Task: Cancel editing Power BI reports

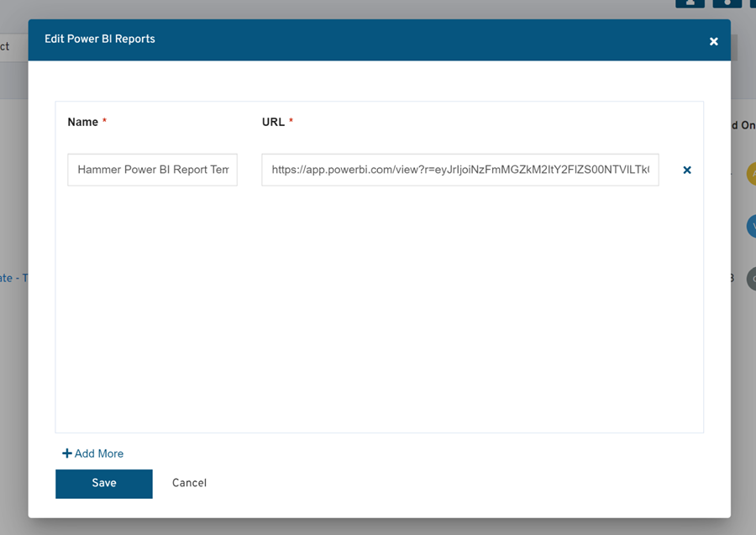Action: pyautogui.click(x=190, y=483)
